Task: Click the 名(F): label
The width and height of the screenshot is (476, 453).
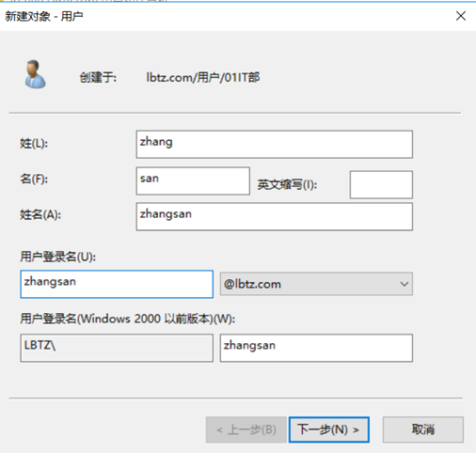Action: (34, 180)
